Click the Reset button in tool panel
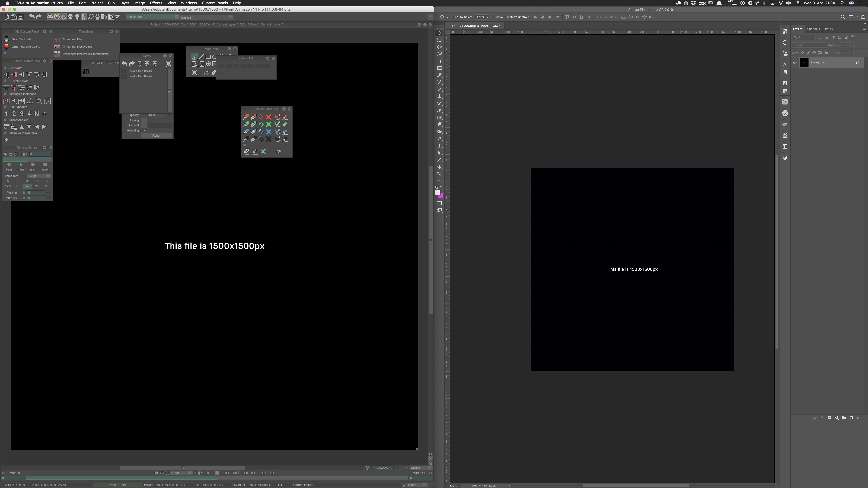The height and width of the screenshot is (488, 868). [156, 136]
